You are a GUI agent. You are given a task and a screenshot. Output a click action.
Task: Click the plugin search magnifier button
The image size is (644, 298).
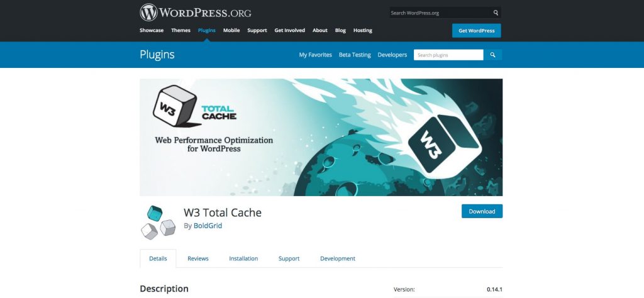point(492,55)
